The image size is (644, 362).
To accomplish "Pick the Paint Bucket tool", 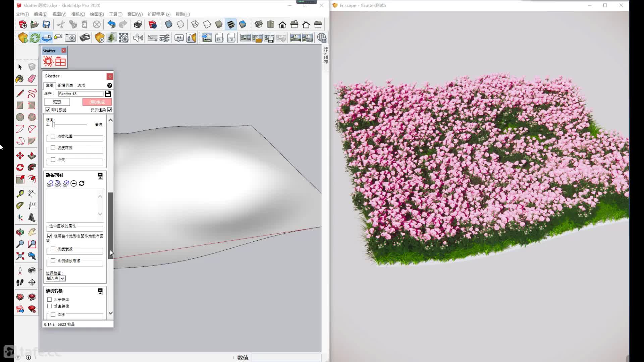I will click(19, 79).
